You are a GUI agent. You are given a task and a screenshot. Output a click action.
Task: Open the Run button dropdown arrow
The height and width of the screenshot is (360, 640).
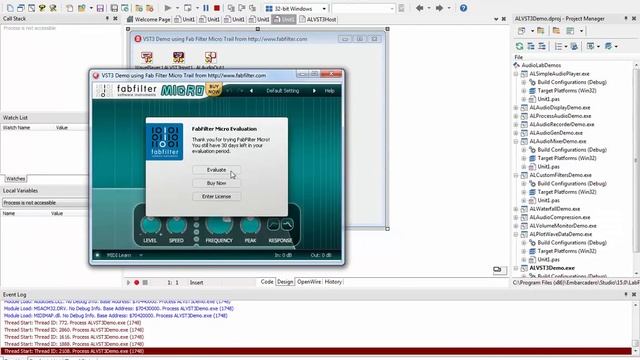click(177, 8)
